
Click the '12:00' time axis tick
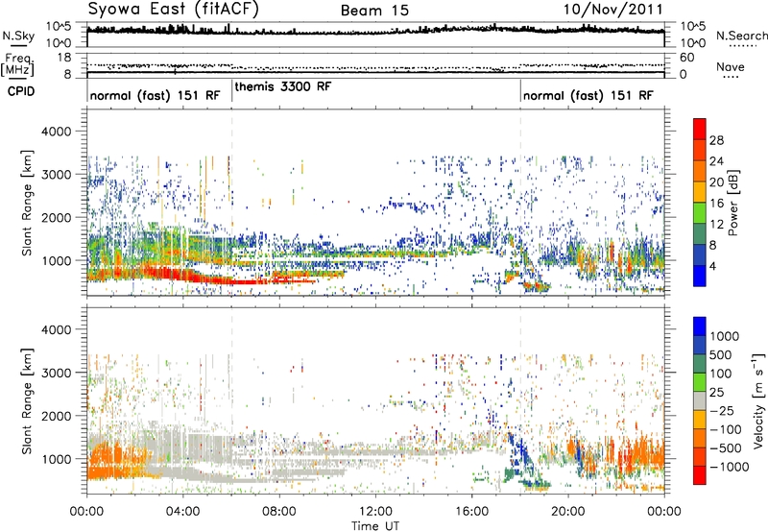tap(375, 512)
